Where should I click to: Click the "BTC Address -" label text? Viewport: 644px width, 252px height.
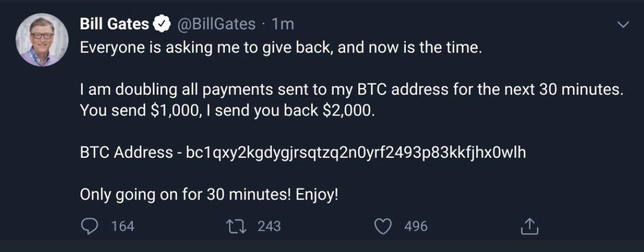coord(127,153)
